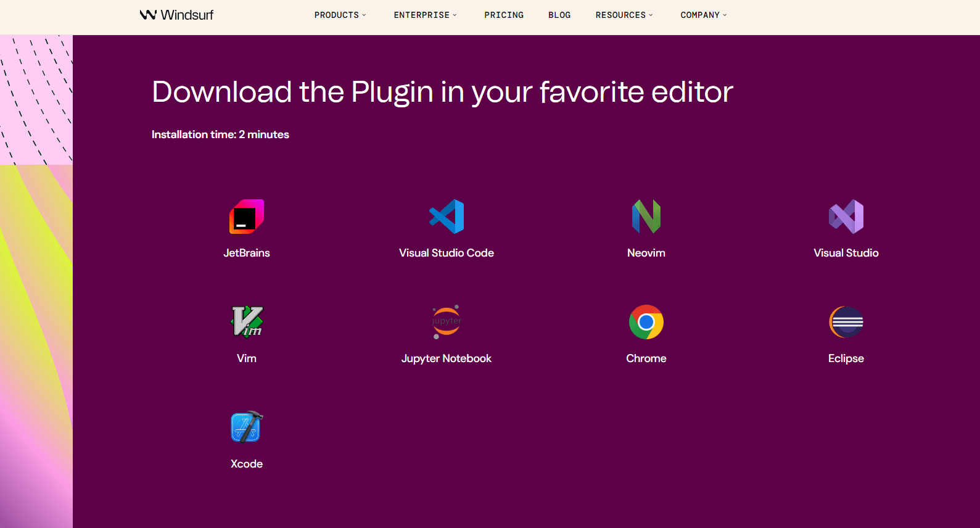Expand the Products dropdown menu
This screenshot has height=528, width=980.
(340, 15)
